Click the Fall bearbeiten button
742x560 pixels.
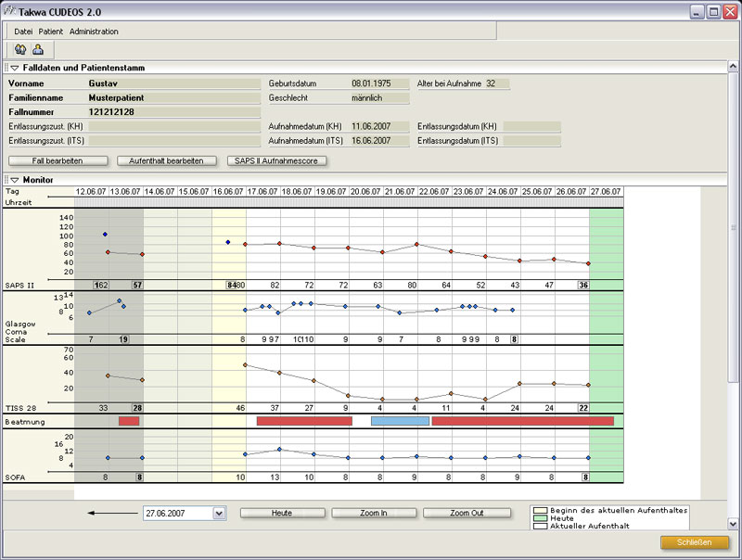click(x=58, y=160)
